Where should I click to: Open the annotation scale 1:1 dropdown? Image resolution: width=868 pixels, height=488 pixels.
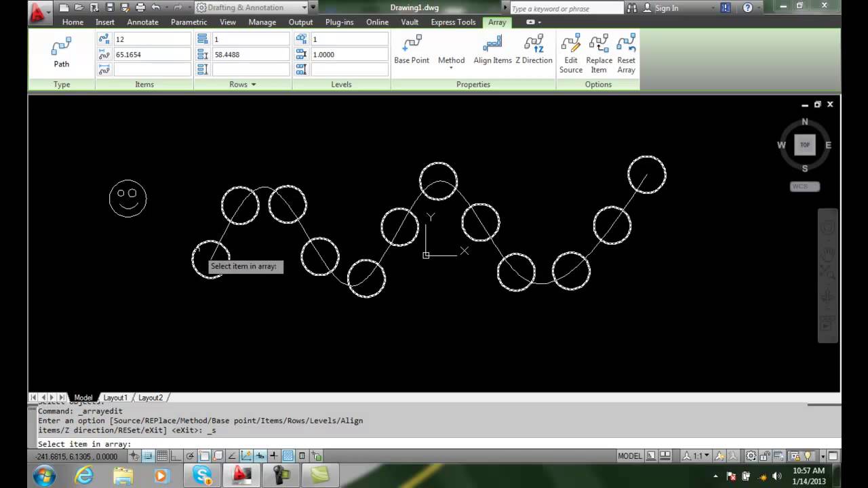(696, 456)
